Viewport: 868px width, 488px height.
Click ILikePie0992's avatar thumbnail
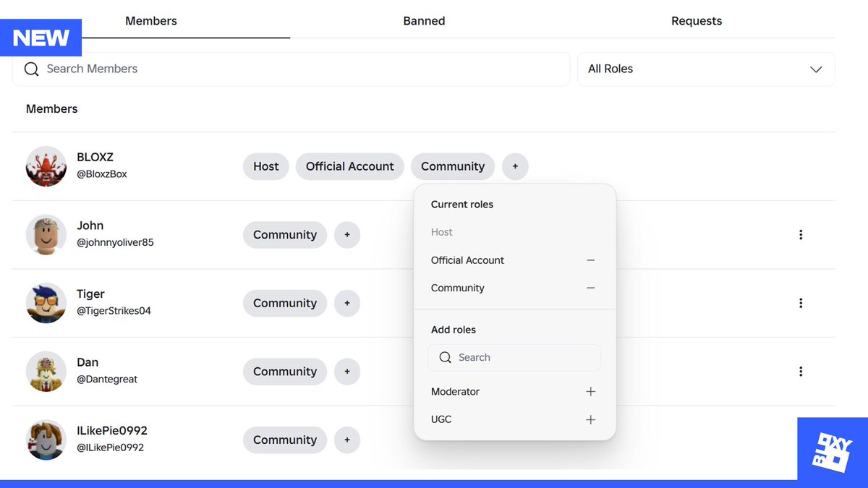tap(46, 440)
